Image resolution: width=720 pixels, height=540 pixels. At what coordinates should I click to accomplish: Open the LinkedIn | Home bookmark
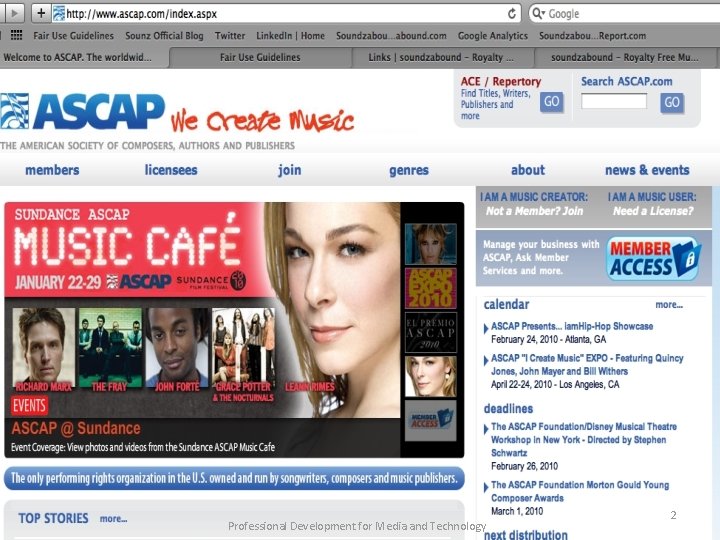pyautogui.click(x=290, y=35)
